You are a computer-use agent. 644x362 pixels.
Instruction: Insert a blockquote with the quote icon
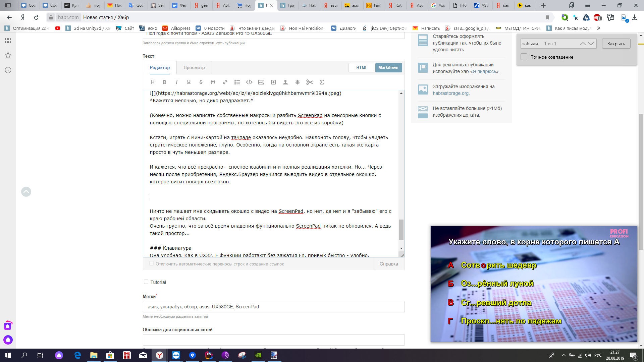point(213,82)
